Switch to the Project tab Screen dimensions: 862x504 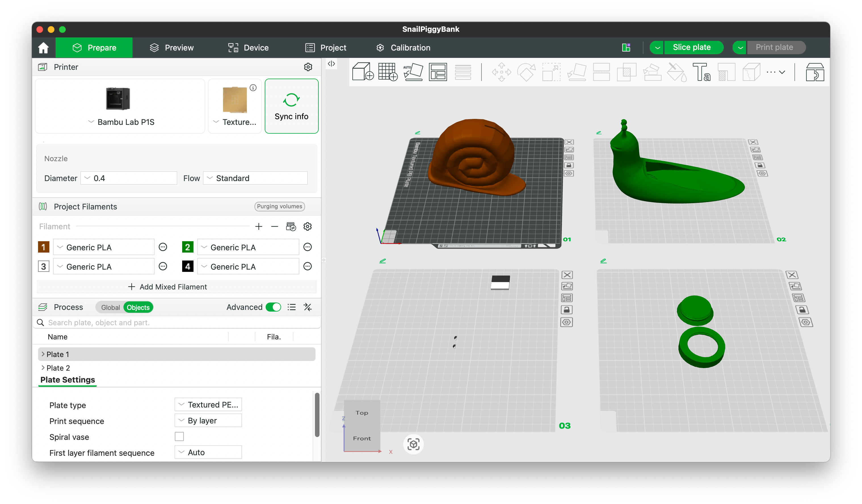coord(326,48)
